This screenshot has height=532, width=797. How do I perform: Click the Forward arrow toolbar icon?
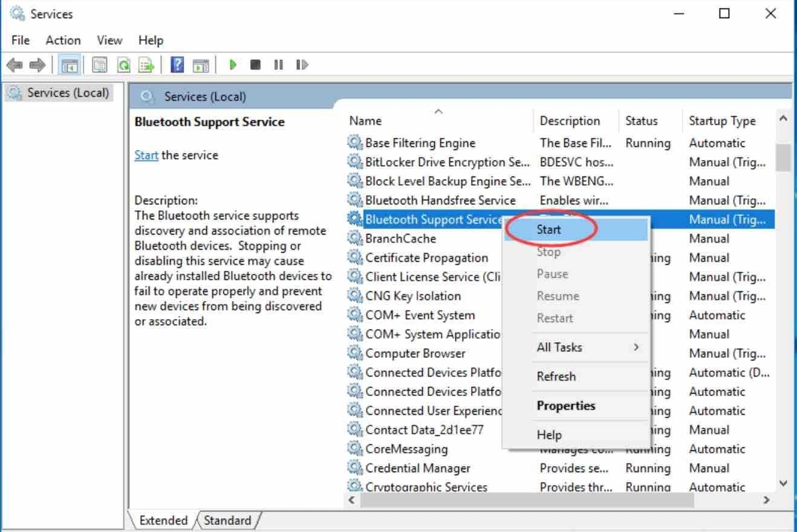click(37, 65)
